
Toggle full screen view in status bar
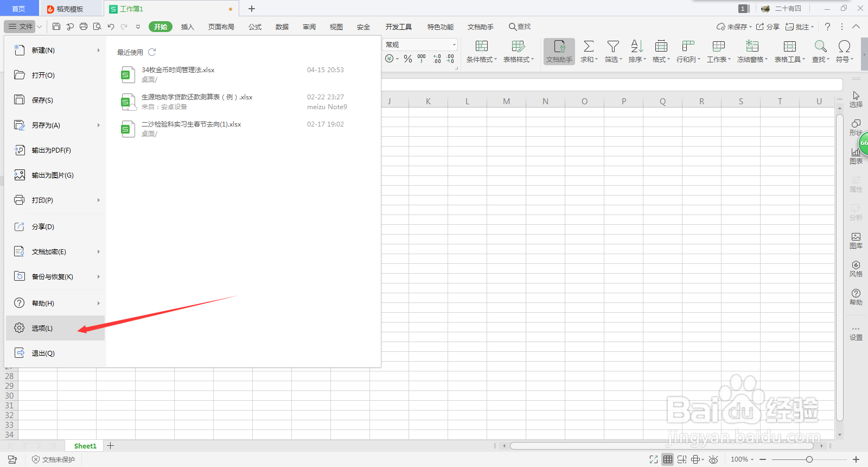(x=654, y=459)
